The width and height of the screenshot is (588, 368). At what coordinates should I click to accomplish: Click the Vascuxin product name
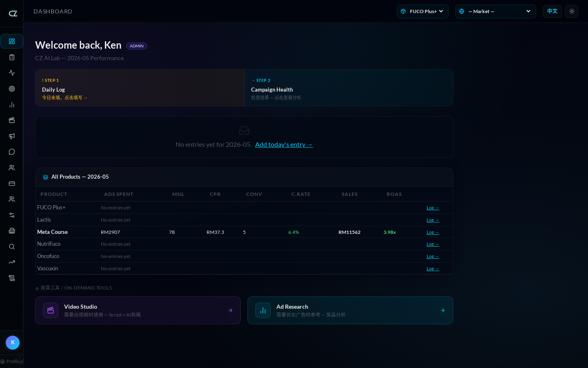[47, 268]
